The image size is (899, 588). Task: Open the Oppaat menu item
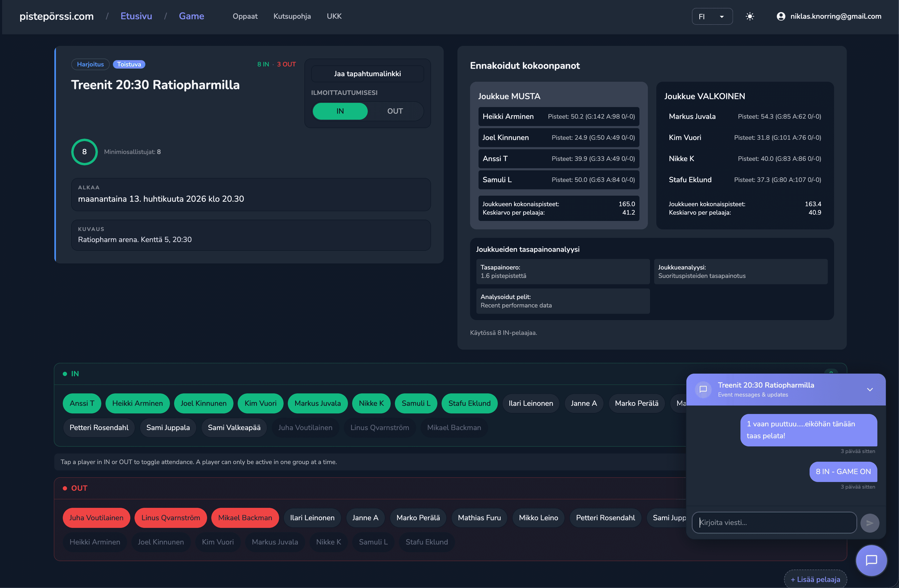(245, 16)
